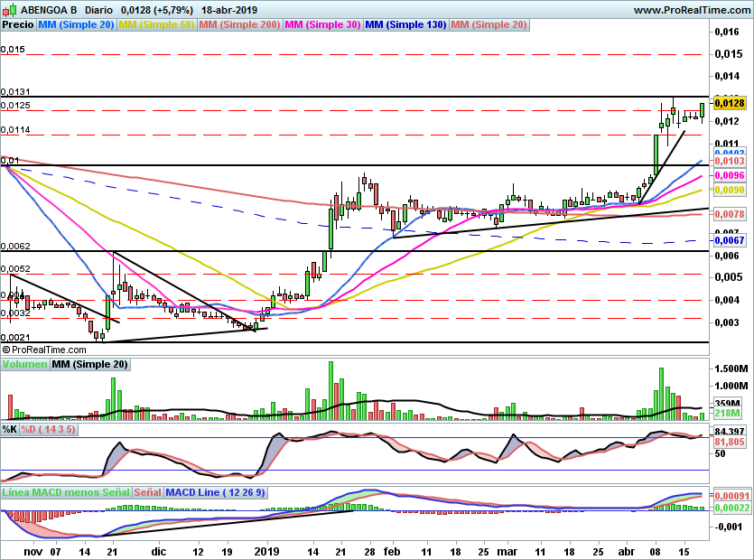This screenshot has height=560, width=754.
Task: Click the %K stochastic label
Action: click(x=10, y=429)
